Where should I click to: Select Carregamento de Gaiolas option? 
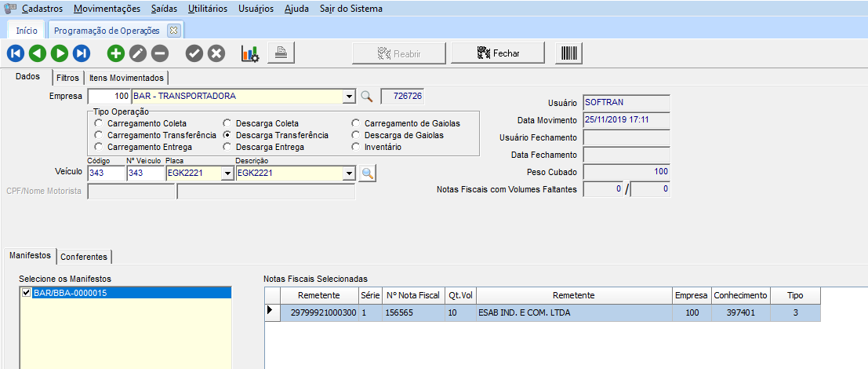pyautogui.click(x=355, y=123)
